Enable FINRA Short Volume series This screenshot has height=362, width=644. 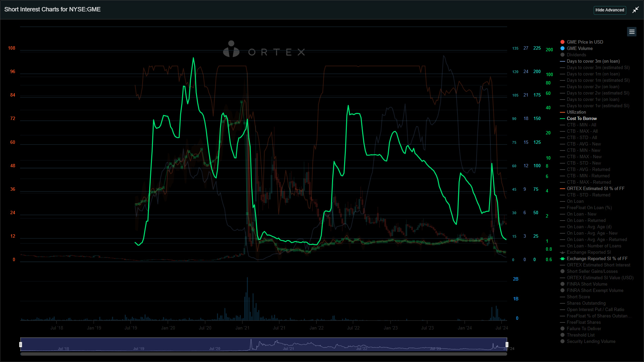coord(587,284)
